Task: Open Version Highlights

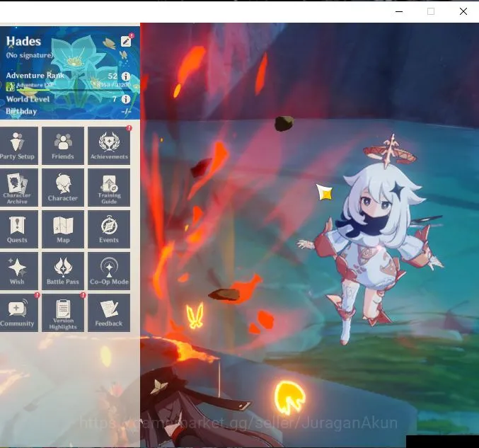Action: pyautogui.click(x=63, y=313)
